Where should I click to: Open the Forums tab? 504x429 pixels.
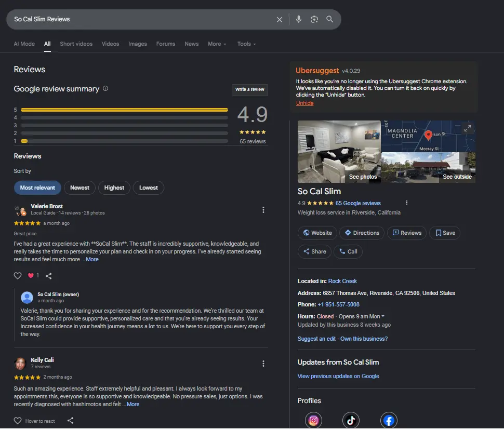point(166,44)
